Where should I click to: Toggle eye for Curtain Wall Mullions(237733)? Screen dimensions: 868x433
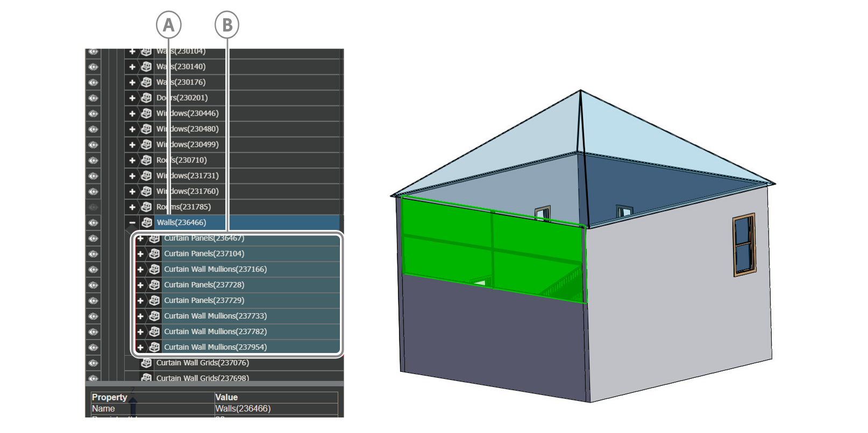[x=93, y=316]
